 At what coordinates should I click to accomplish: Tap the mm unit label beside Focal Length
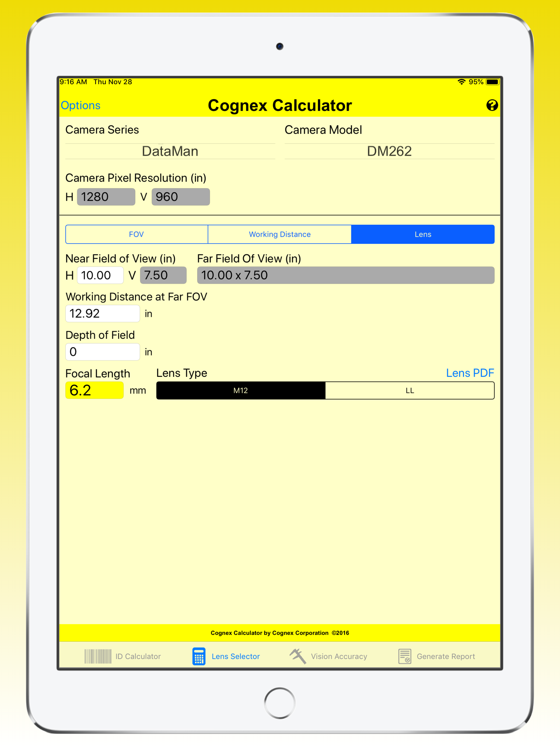[x=138, y=391]
